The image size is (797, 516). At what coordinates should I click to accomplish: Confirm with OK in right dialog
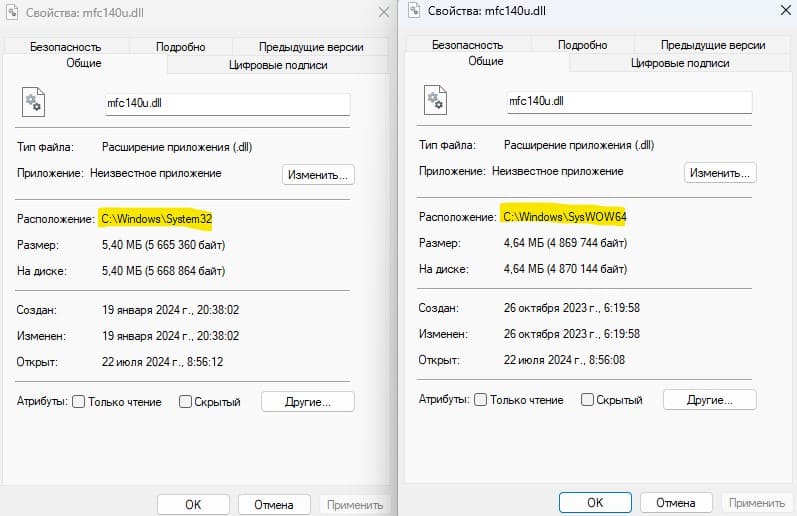[595, 503]
